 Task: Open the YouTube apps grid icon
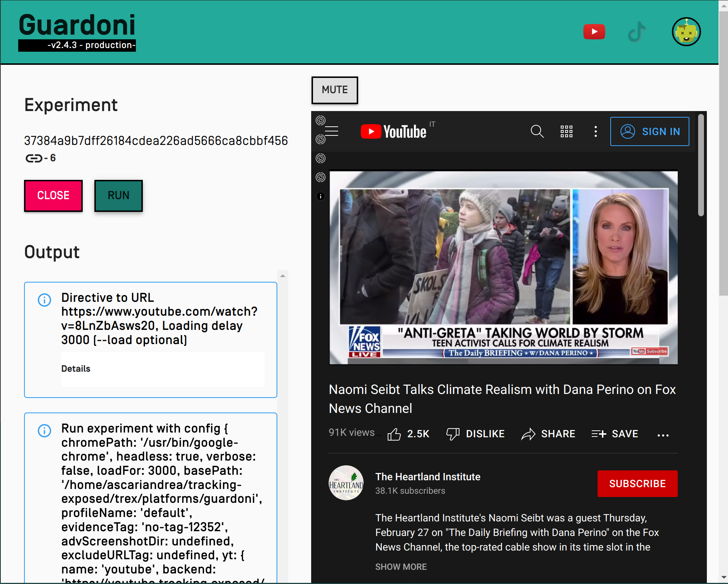pyautogui.click(x=566, y=131)
